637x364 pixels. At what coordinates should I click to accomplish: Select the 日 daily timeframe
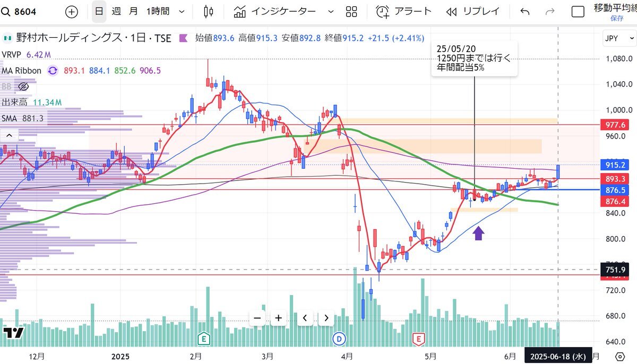click(99, 11)
